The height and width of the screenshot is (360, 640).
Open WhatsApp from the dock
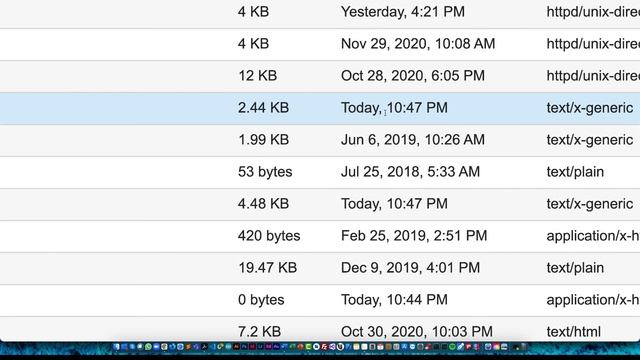pyautogui.click(x=148, y=347)
